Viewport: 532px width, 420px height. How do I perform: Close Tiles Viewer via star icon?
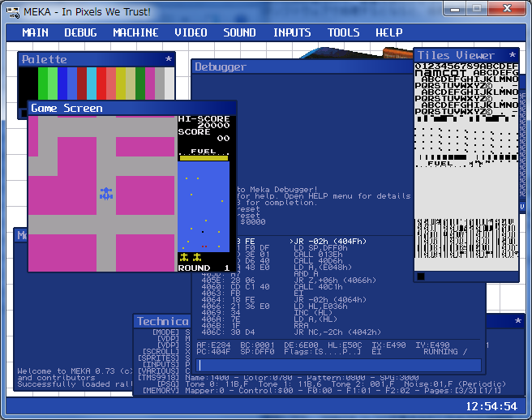[513, 54]
